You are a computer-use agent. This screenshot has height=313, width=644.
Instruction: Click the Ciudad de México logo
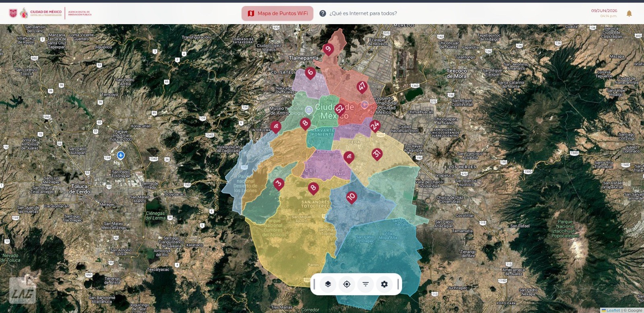click(x=35, y=13)
